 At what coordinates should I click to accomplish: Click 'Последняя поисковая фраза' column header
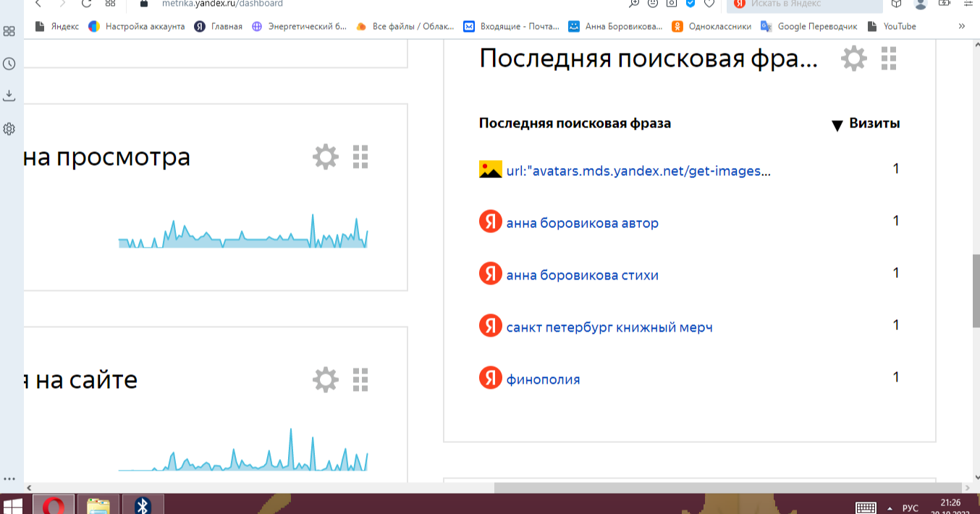pos(575,123)
